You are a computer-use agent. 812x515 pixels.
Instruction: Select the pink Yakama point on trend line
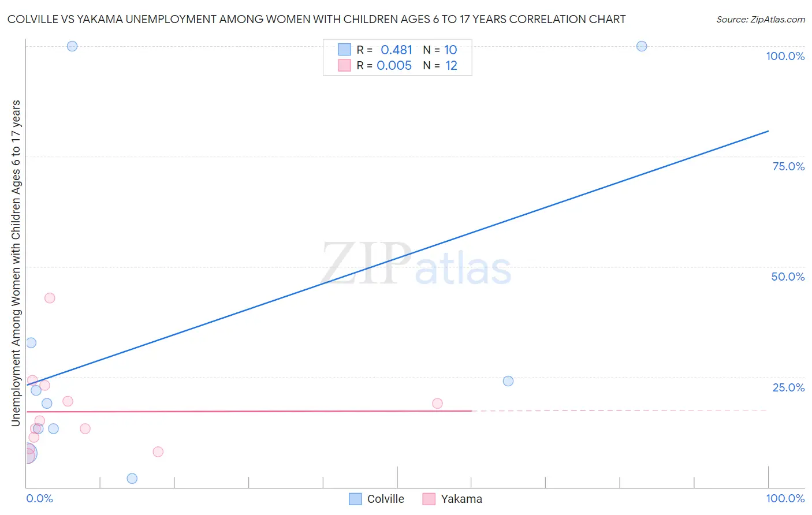click(x=437, y=404)
